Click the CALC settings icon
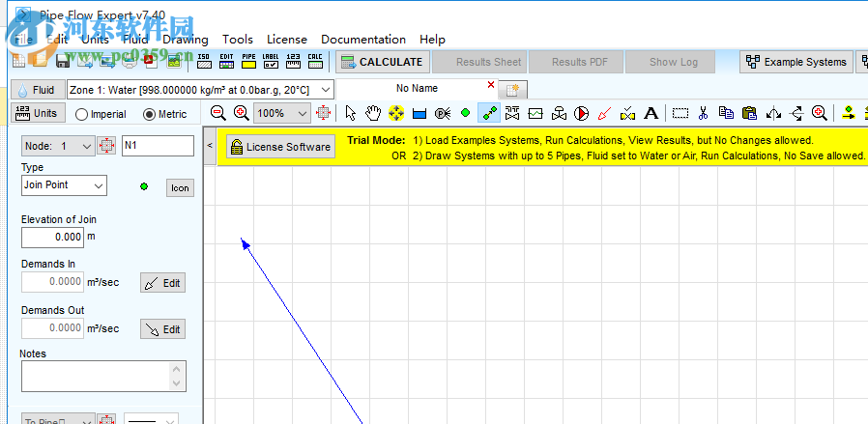The height and width of the screenshot is (424, 868). pyautogui.click(x=315, y=62)
